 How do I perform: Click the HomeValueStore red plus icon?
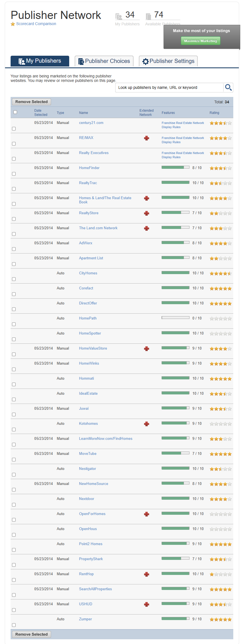coord(146,349)
